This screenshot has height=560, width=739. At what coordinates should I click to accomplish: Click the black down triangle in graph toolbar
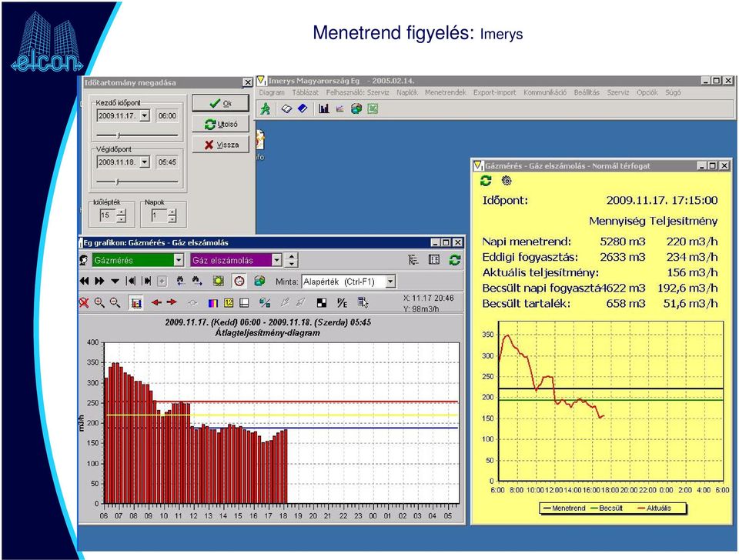pyautogui.click(x=115, y=282)
